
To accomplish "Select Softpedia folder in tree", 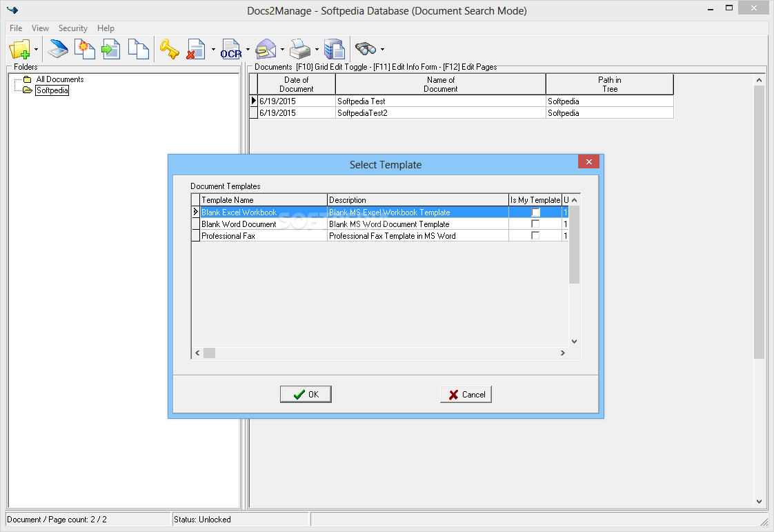I will click(52, 90).
